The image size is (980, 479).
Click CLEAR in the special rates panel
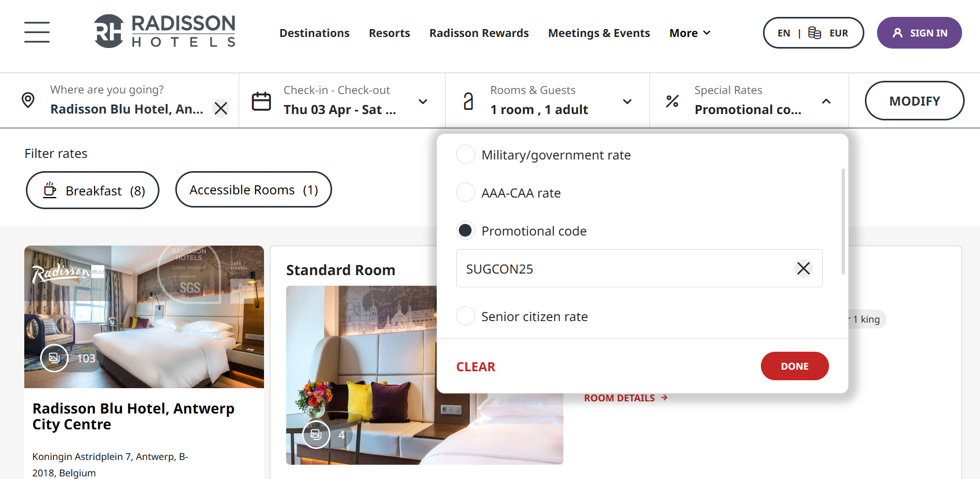click(x=476, y=367)
